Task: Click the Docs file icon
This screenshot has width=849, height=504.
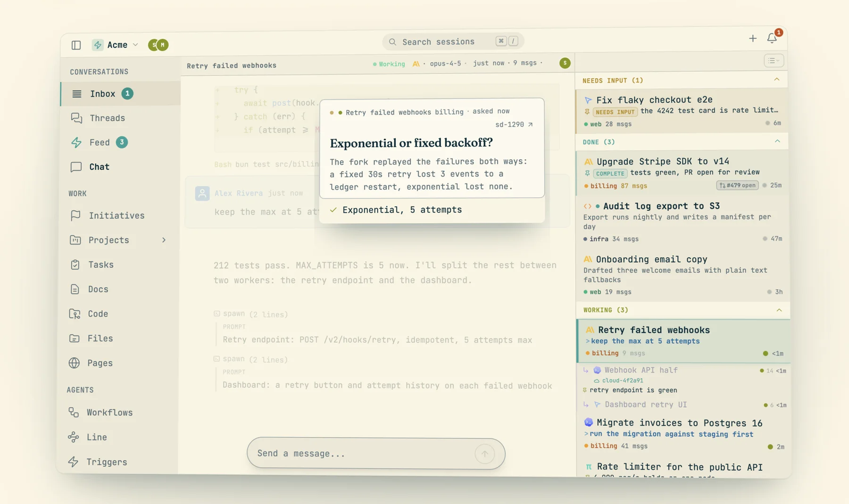Action: pyautogui.click(x=75, y=289)
